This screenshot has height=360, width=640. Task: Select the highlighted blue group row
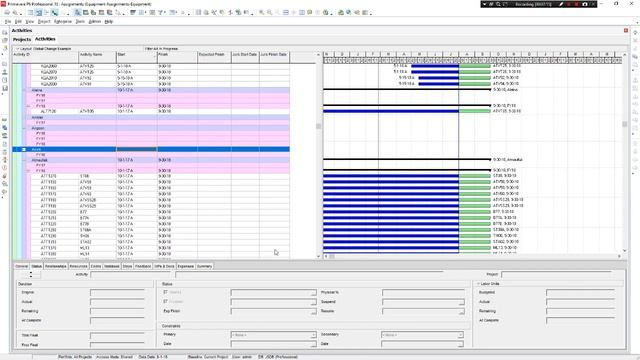(151, 149)
